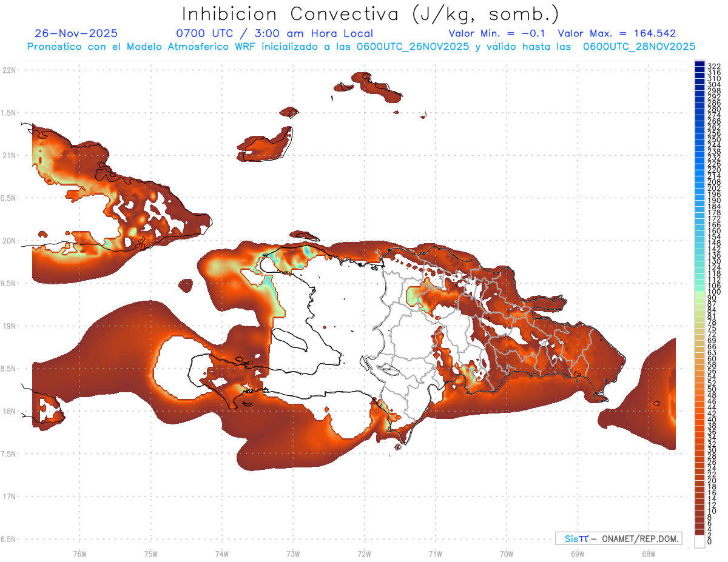Click the longitude label "74W"
Screen dimensions: 728x562
pos(222,553)
